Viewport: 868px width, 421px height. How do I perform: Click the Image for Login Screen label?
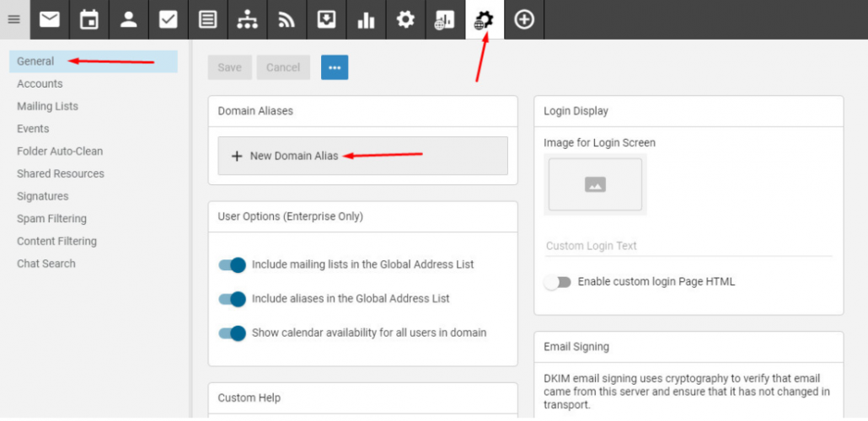pyautogui.click(x=599, y=143)
